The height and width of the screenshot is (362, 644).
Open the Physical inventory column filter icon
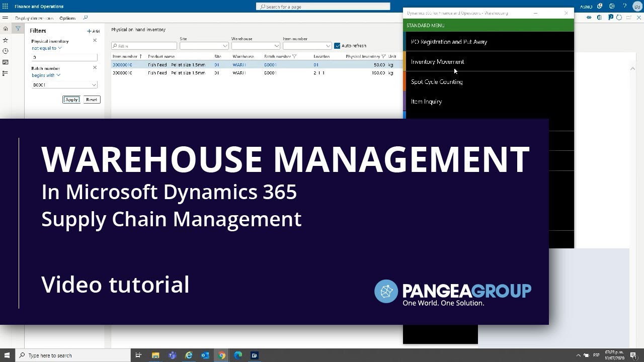click(383, 56)
